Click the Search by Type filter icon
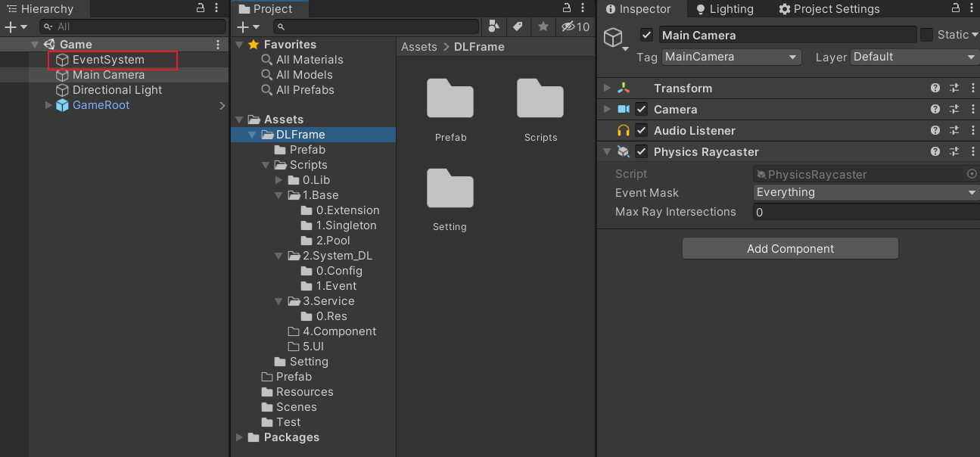 [x=494, y=26]
